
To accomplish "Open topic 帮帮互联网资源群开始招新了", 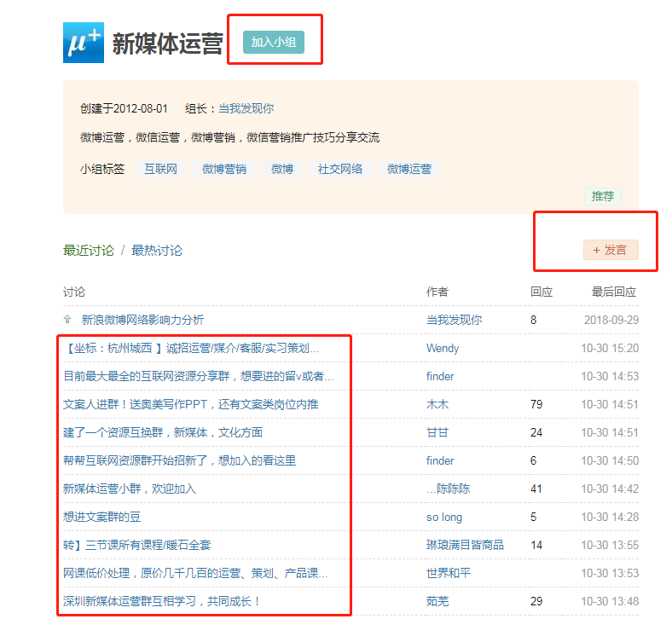I will point(180,460).
